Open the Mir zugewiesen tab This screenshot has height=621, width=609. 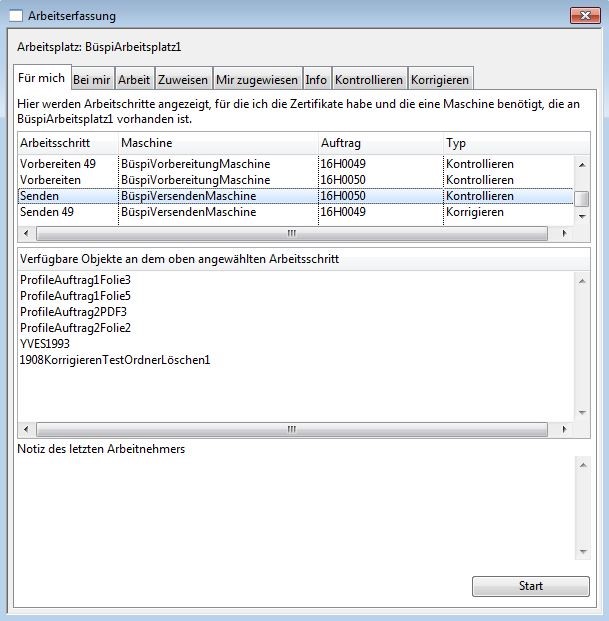click(257, 80)
